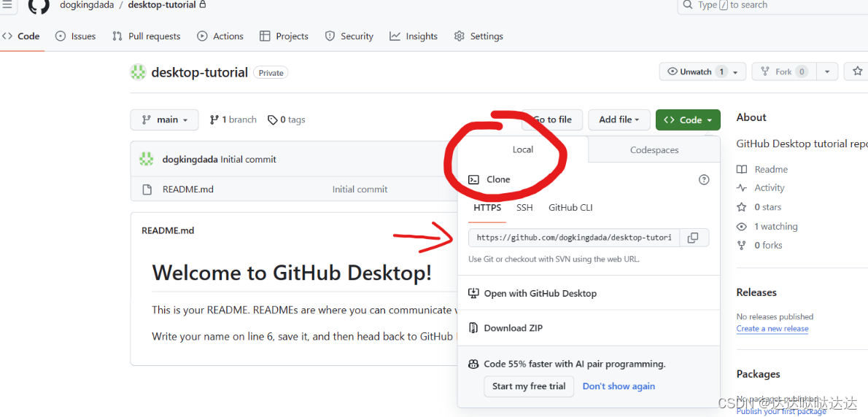Open the README.md file in the list

[187, 189]
